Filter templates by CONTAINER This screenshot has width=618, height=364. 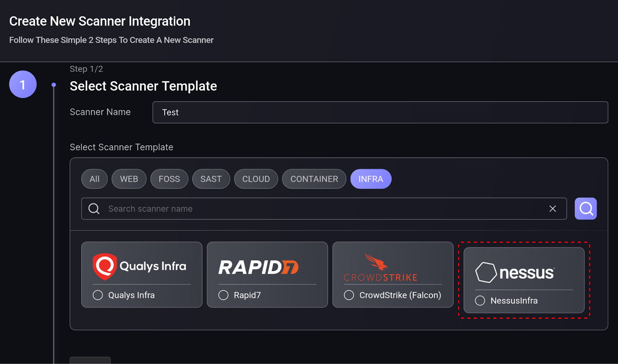coord(314,179)
